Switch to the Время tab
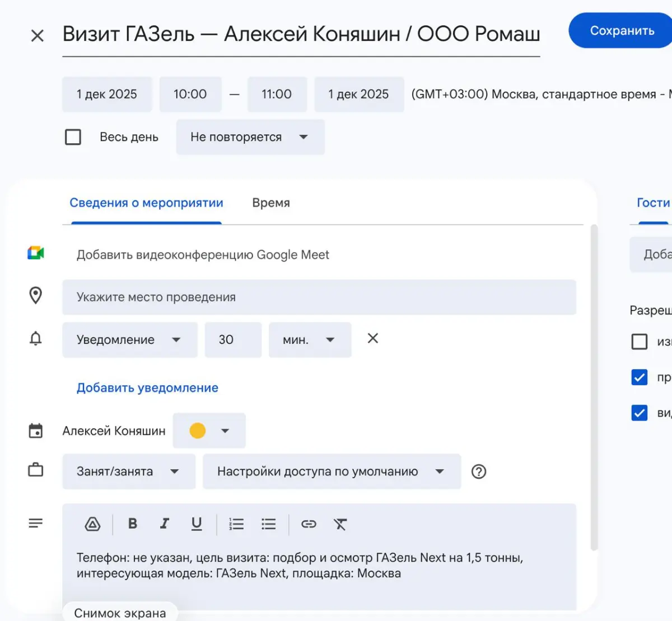 tap(271, 203)
